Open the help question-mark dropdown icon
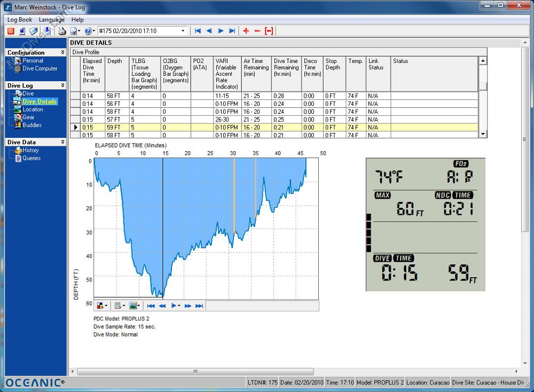 tap(90, 31)
